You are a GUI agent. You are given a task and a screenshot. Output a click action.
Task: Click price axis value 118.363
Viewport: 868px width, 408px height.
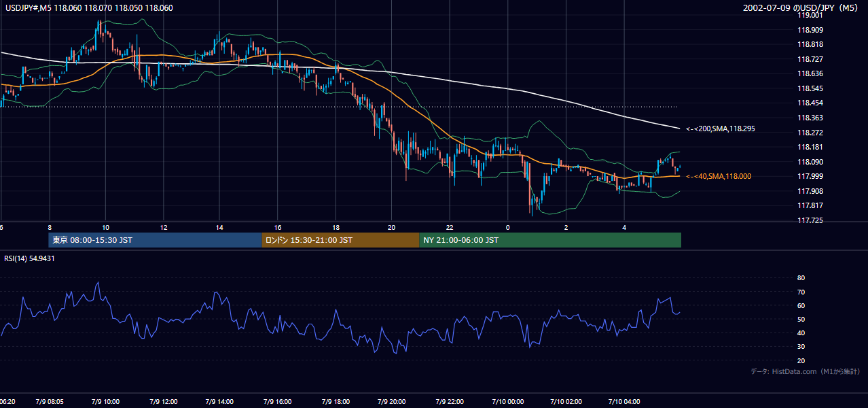click(x=810, y=118)
